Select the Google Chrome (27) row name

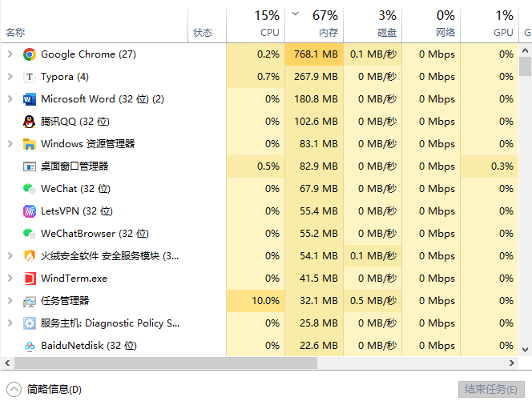point(88,54)
